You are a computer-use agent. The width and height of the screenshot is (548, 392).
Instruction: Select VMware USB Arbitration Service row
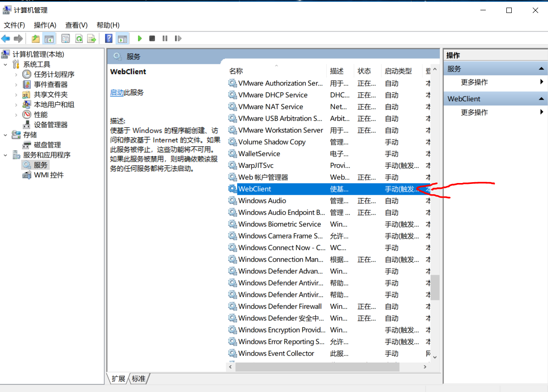[x=329, y=119]
